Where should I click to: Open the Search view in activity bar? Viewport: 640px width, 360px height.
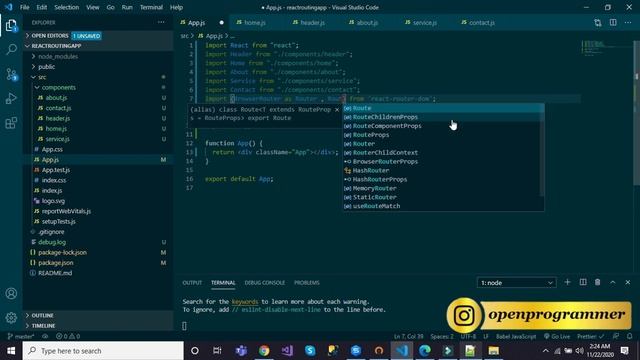pyautogui.click(x=11, y=50)
